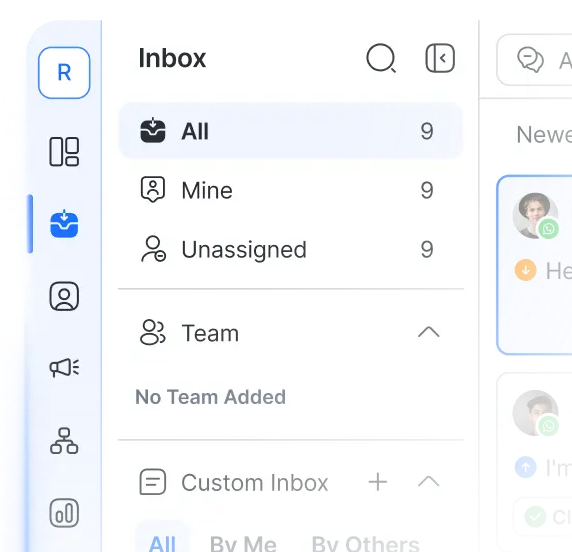
Task: Open the first conversation with WhatsApp avatar
Action: (x=534, y=265)
